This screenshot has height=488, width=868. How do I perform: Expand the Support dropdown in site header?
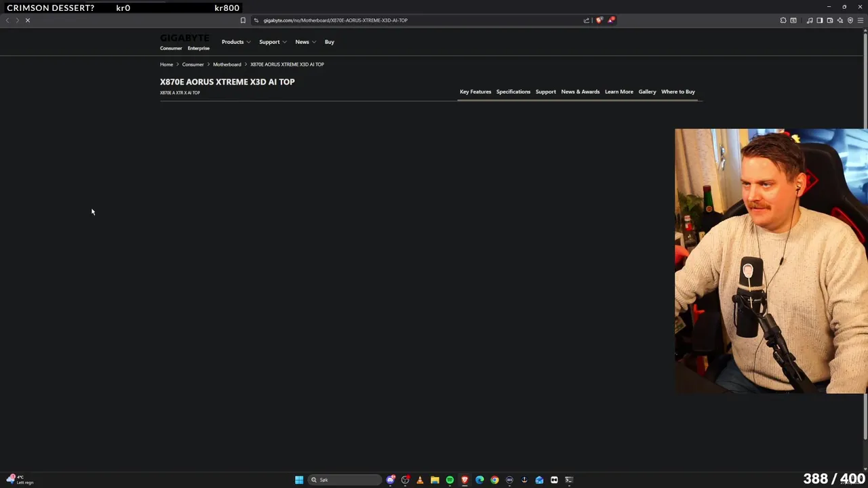click(x=273, y=42)
